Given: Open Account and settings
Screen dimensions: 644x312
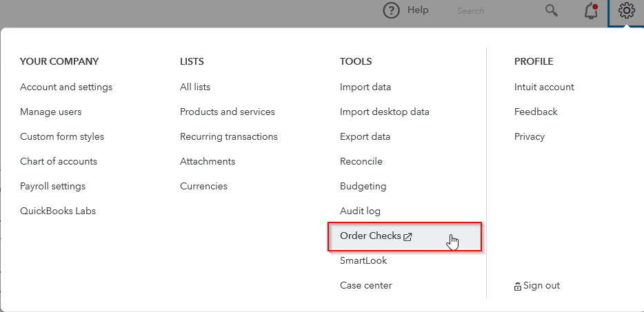Looking at the screenshot, I should (x=66, y=87).
